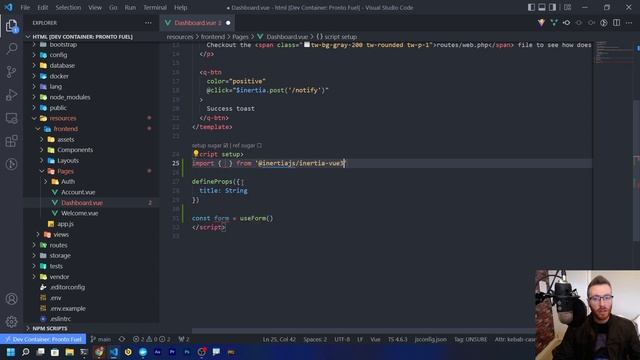Open the Accounts menu icon
The width and height of the screenshot is (640, 360).
click(x=11, y=299)
